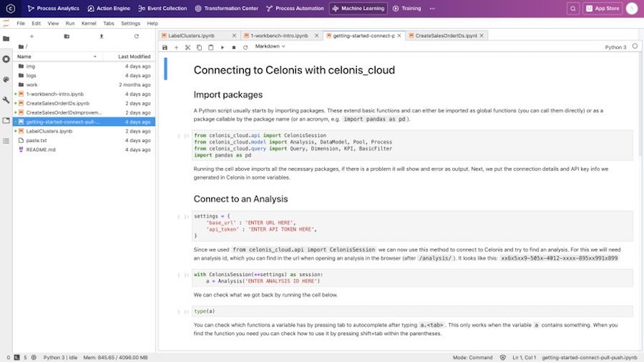Paste cell using the toolbar clipboard icon

click(x=211, y=47)
